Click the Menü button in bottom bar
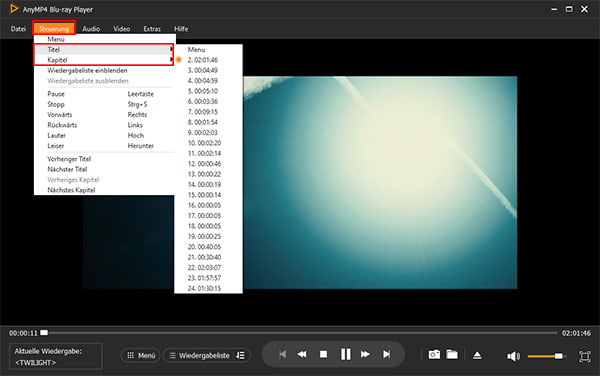600x376 pixels. point(141,355)
